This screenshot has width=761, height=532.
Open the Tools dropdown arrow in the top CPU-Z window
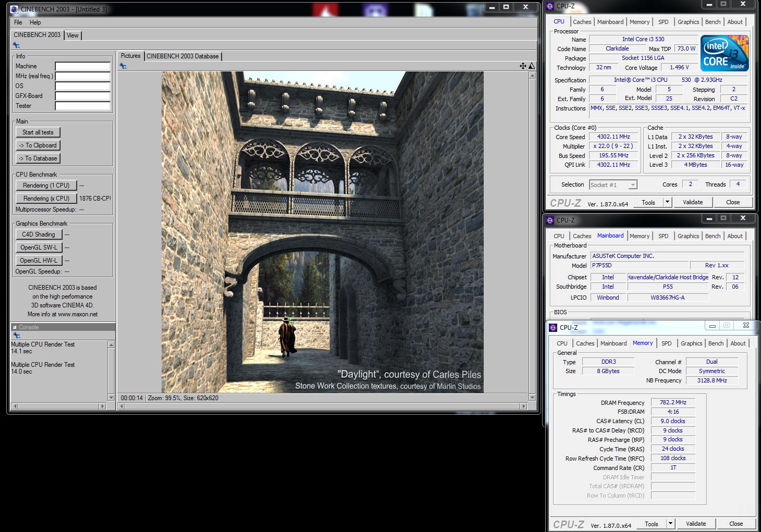(x=667, y=202)
